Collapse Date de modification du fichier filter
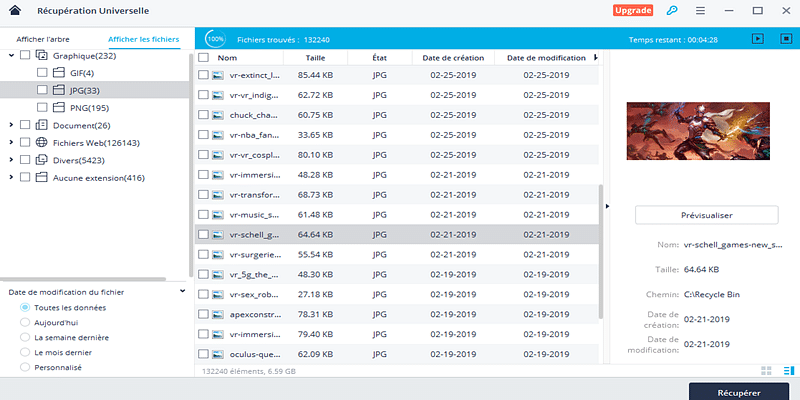This screenshot has height=400, width=800. (x=183, y=292)
